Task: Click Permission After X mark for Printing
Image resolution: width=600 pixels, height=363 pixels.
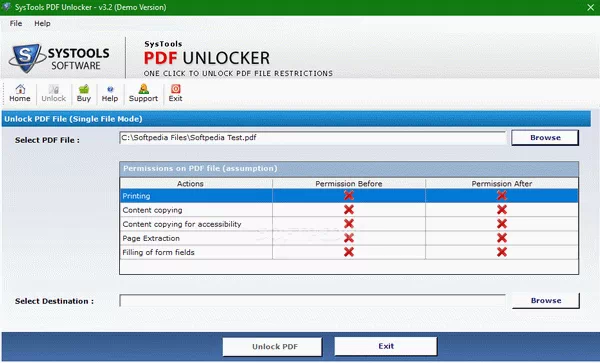Action: [x=502, y=195]
